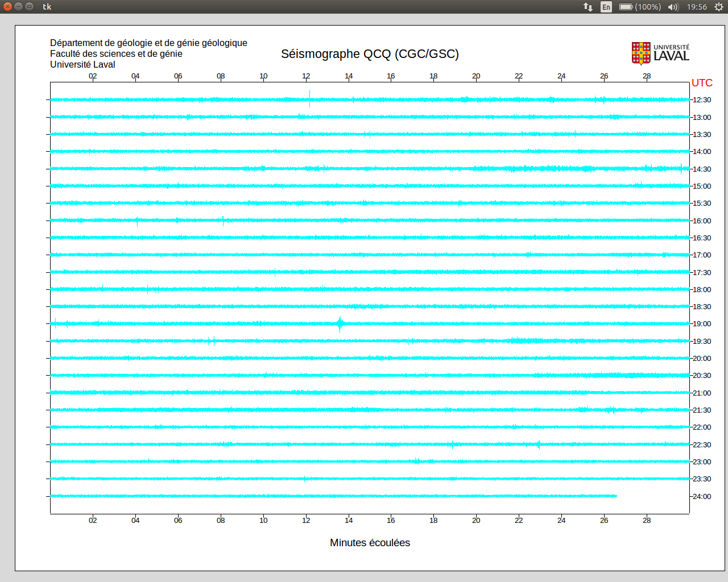Open the 19:56 clock in top bar
This screenshot has height=582, width=728.
697,7
